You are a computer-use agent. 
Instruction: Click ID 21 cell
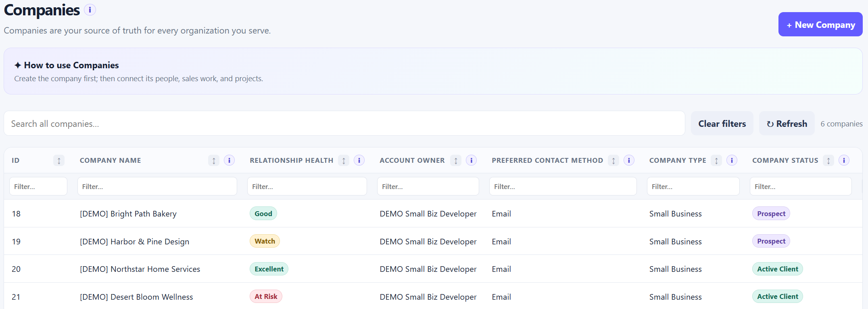pos(16,297)
